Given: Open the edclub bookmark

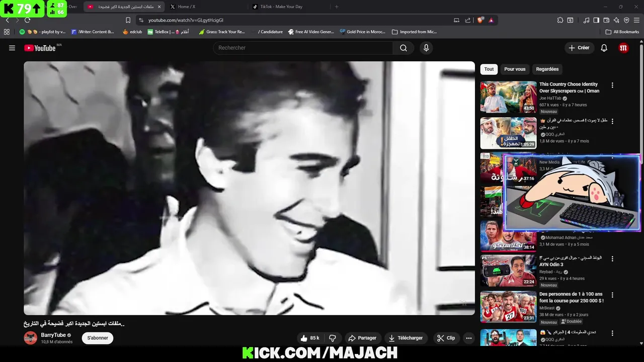Looking at the screenshot, I should pyautogui.click(x=132, y=32).
